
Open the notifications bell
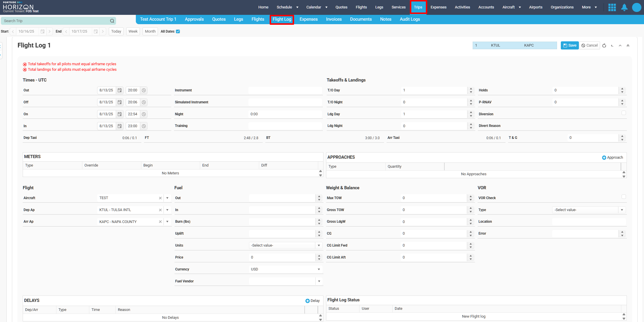point(624,7)
